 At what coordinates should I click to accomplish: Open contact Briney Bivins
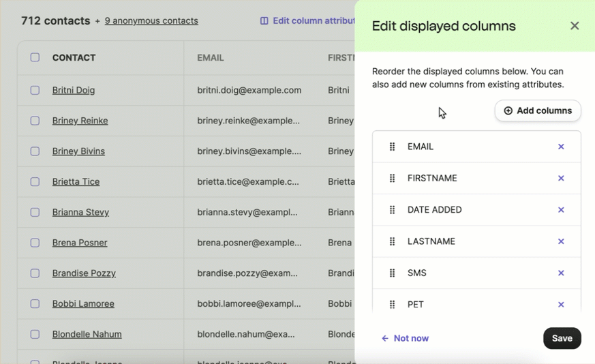coord(78,151)
